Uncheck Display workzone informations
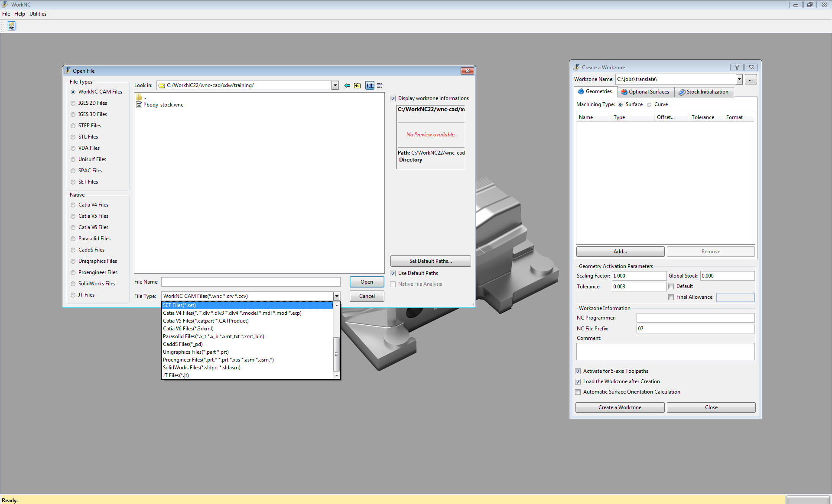This screenshot has width=832, height=504. pos(393,99)
